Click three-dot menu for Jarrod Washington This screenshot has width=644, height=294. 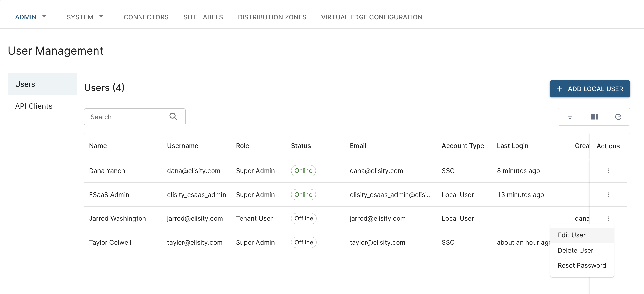(x=608, y=218)
